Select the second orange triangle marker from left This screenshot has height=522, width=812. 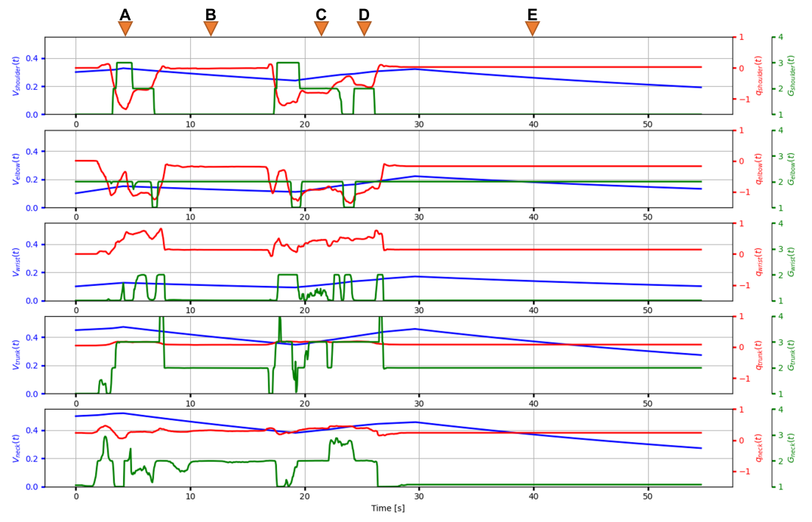click(211, 28)
